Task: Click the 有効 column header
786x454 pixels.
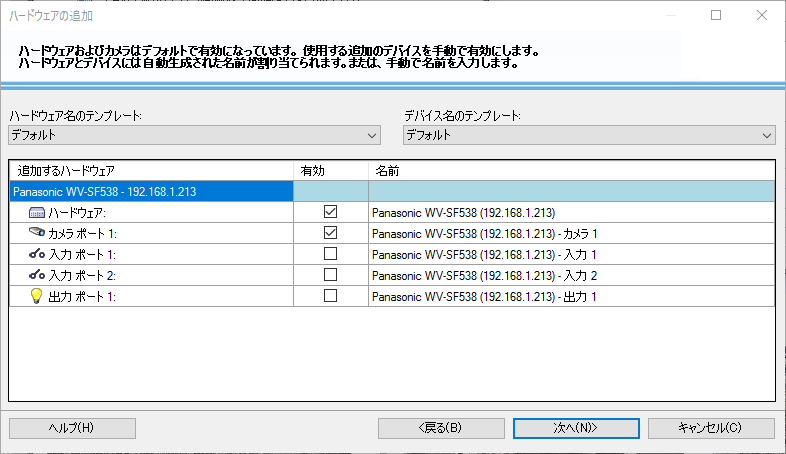Action: tap(331, 171)
